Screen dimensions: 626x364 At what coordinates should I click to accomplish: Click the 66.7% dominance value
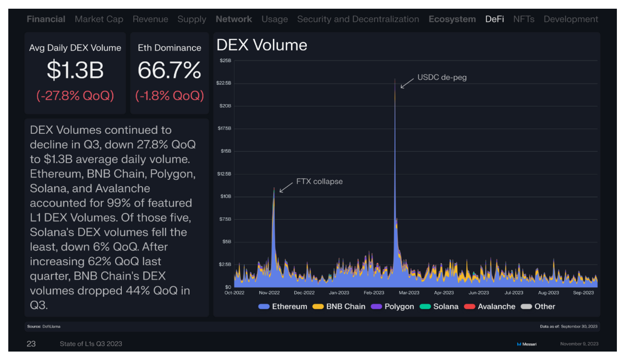[x=170, y=70]
